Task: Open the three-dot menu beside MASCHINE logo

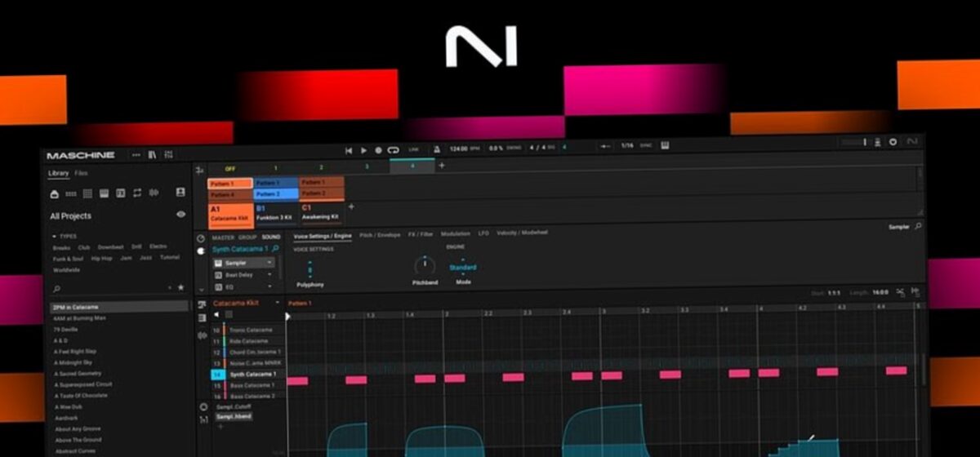Action: [136, 155]
